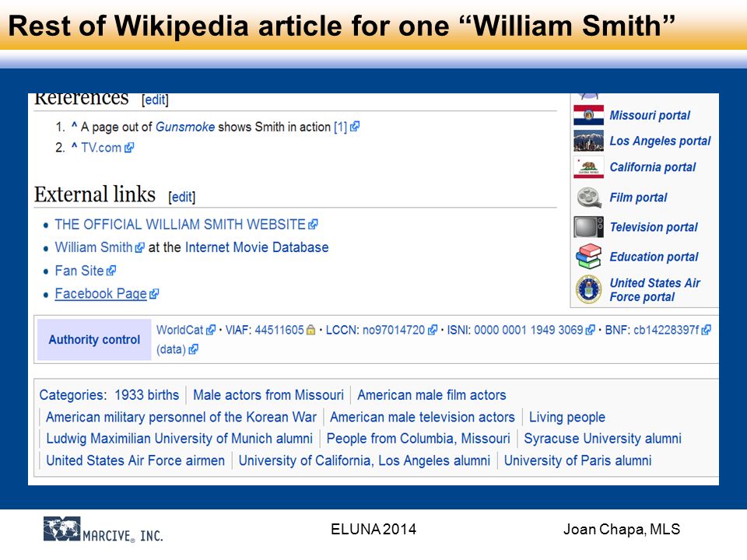The width and height of the screenshot is (747, 560).
Task: Click the US Air Force seal icon
Action: click(588, 289)
